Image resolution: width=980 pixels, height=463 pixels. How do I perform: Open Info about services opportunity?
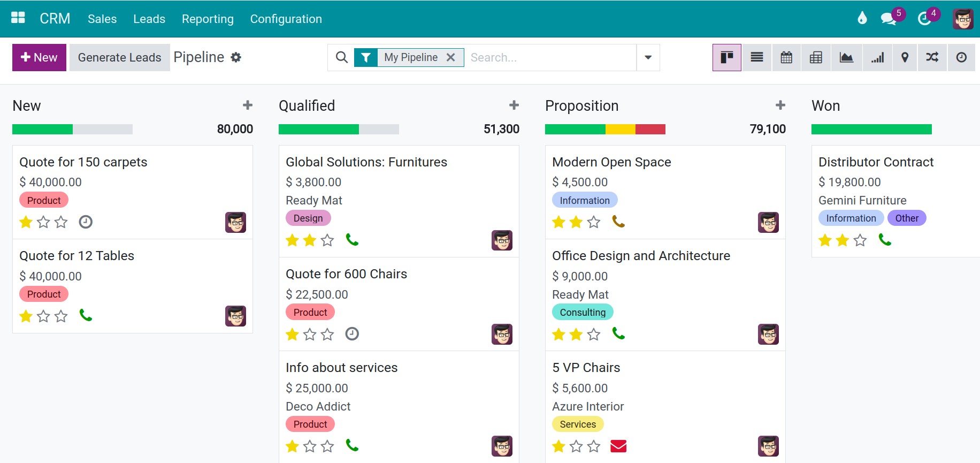[x=399, y=407]
